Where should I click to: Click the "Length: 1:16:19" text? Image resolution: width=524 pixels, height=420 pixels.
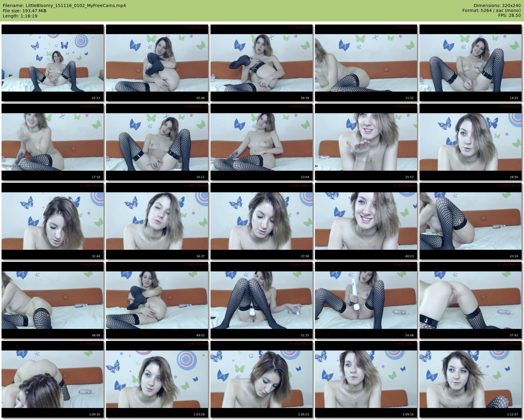20,16
